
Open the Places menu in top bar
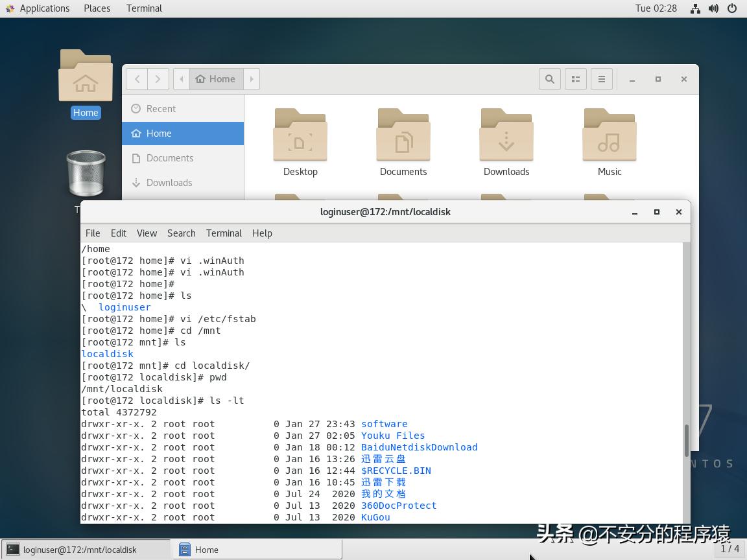pos(97,8)
